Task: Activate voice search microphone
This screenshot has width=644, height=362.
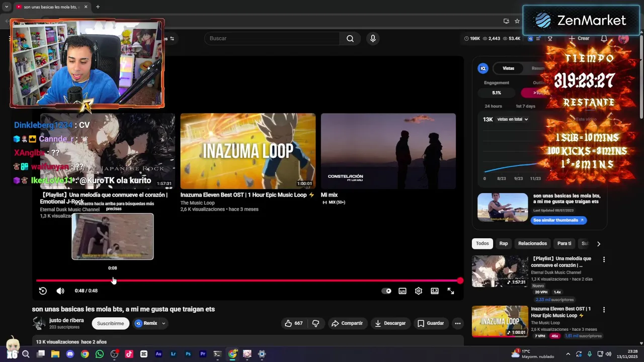Action: [x=373, y=39]
